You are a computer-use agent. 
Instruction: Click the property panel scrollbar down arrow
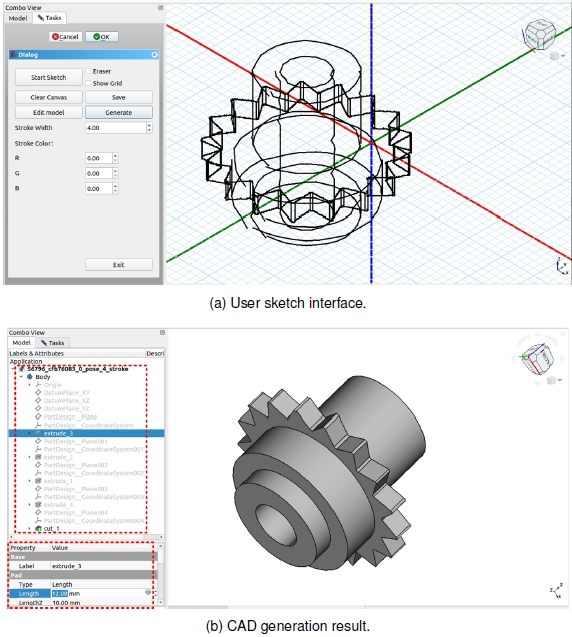[161, 602]
